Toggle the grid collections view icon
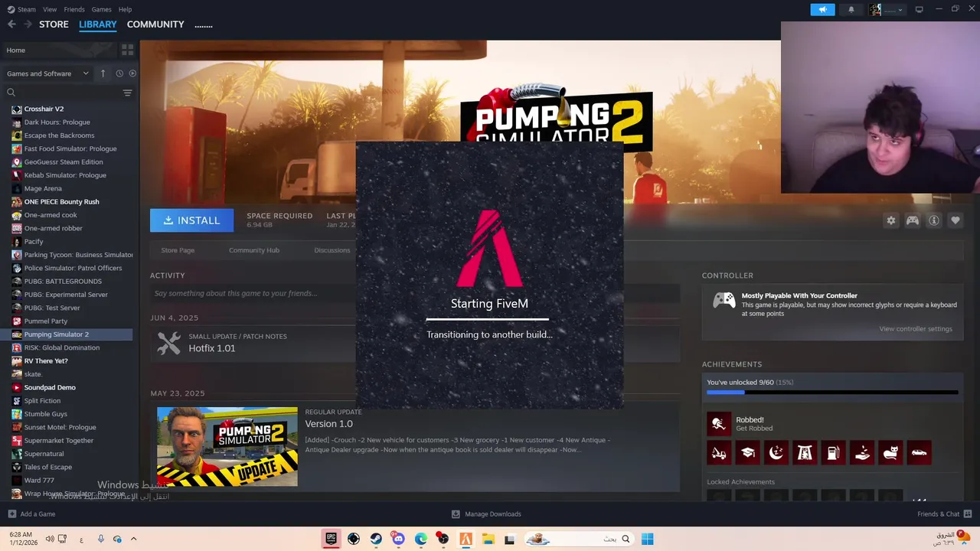Screen dimensions: 980x551 127,50
